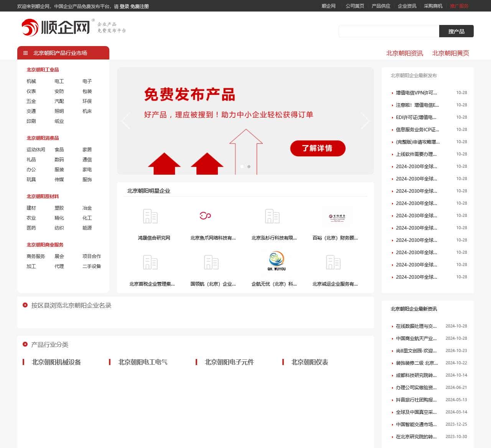Click the 搜产品 search button
491x448 pixels.
point(456,31)
